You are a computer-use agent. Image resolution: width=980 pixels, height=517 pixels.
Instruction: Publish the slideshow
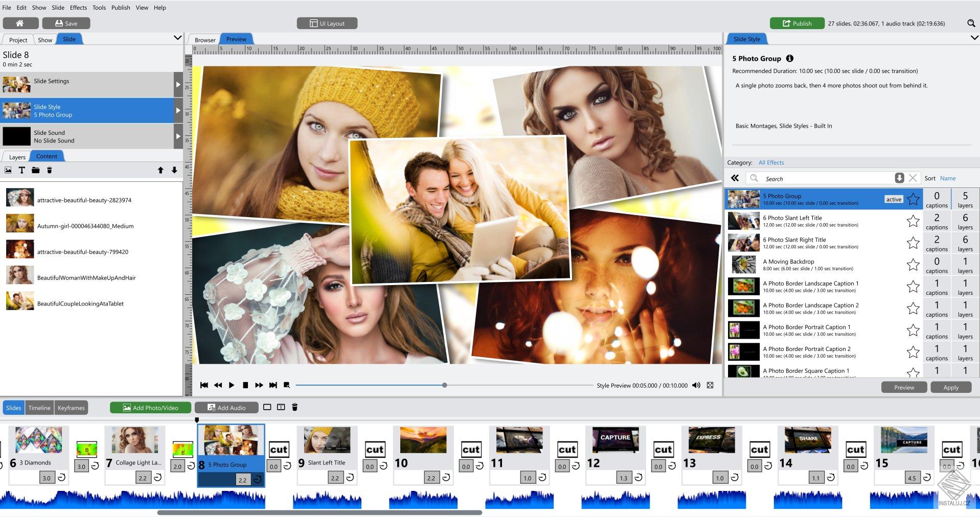(x=796, y=23)
